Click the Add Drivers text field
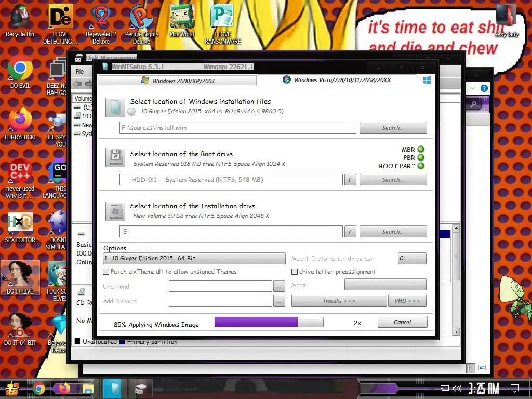The image size is (532, 399). (x=220, y=301)
